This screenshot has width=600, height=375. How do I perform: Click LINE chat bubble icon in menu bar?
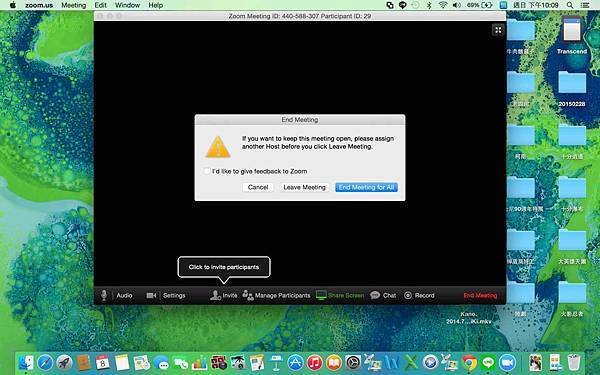point(403,5)
